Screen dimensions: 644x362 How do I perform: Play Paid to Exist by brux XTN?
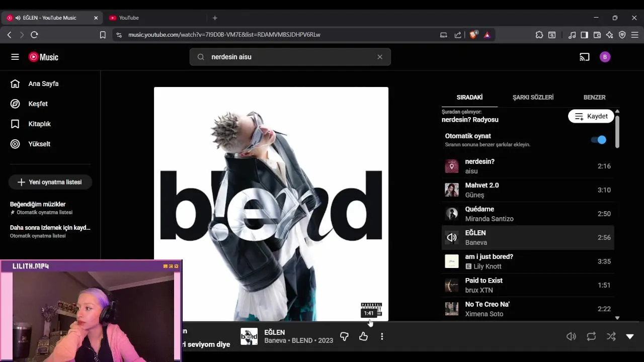[528, 285]
